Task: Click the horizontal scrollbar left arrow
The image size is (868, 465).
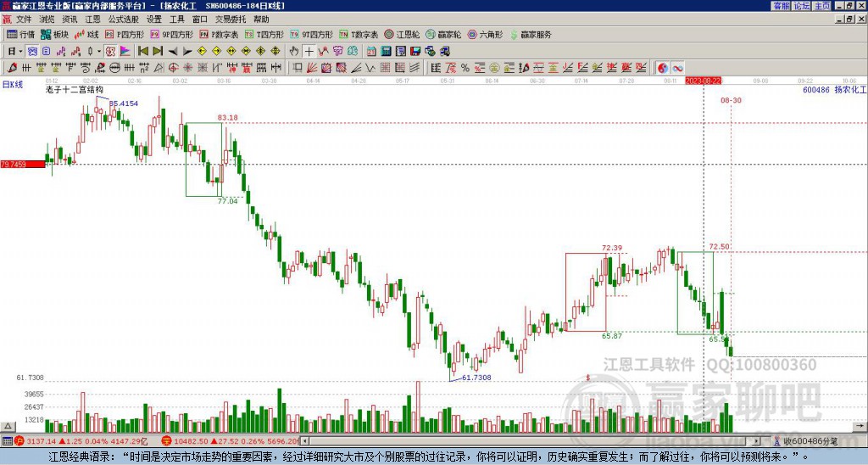Action: click(x=304, y=441)
